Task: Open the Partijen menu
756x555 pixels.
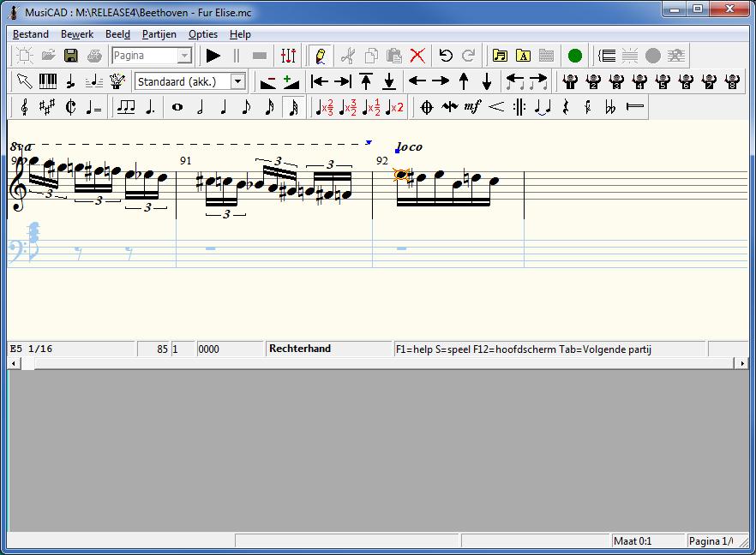Action: pos(159,34)
